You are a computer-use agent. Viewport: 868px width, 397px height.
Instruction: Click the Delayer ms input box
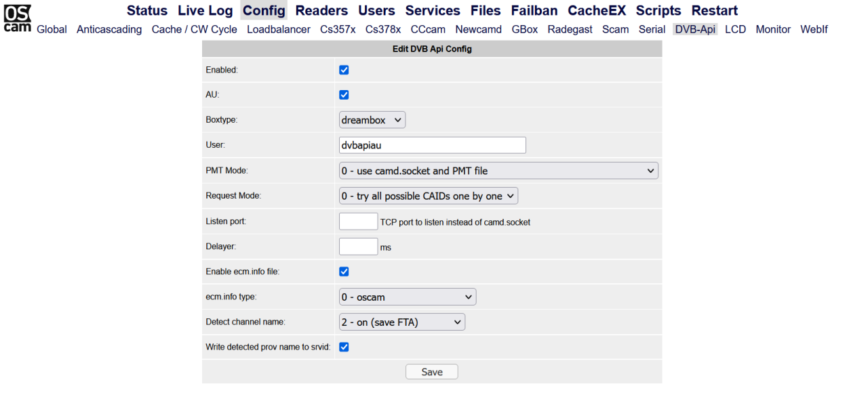tap(358, 247)
